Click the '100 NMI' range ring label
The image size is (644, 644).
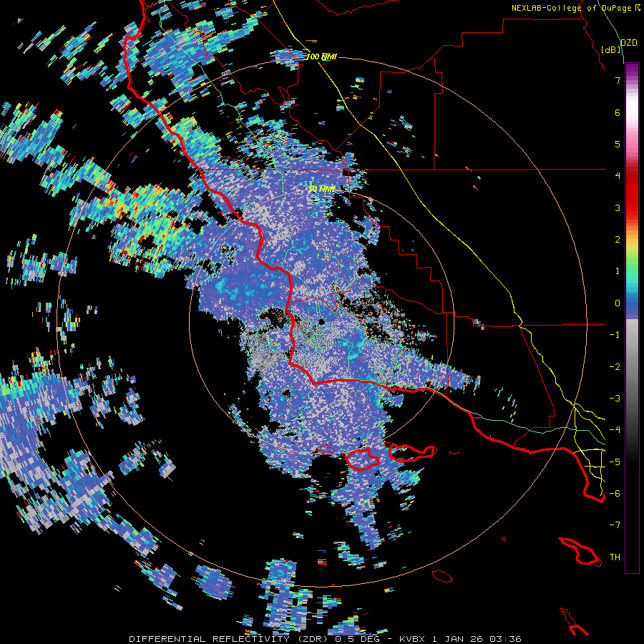321,57
